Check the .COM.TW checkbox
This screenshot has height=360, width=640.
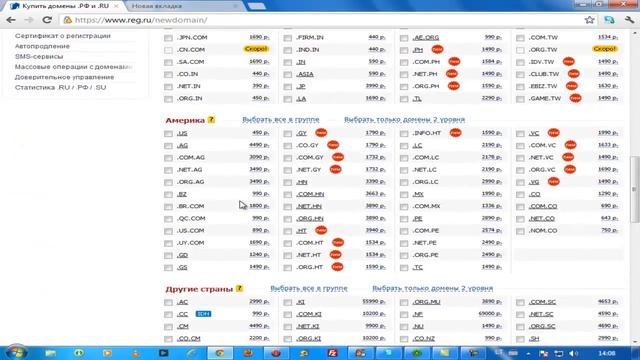pos(520,38)
